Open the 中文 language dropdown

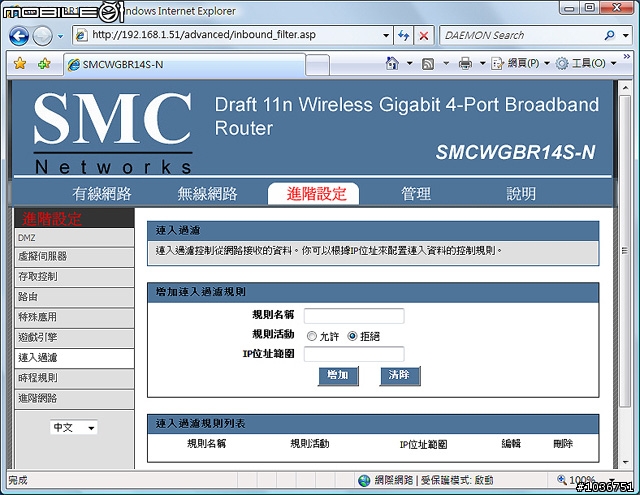click(74, 427)
